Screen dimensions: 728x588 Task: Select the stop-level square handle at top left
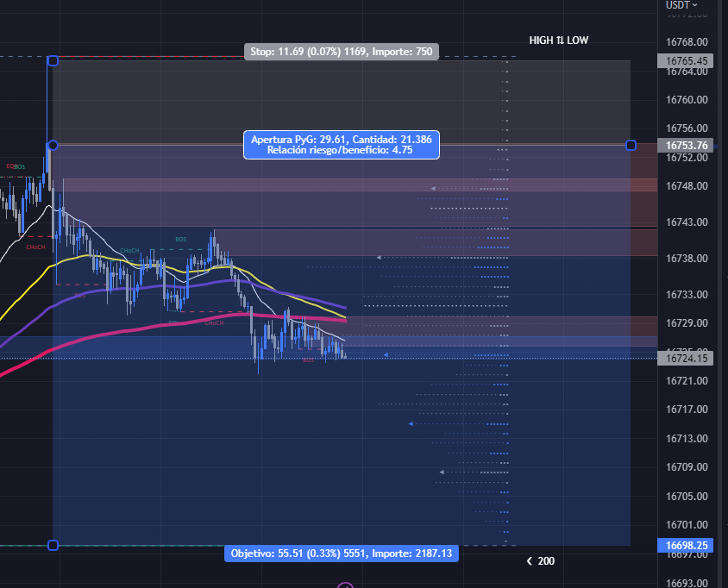(x=53, y=61)
